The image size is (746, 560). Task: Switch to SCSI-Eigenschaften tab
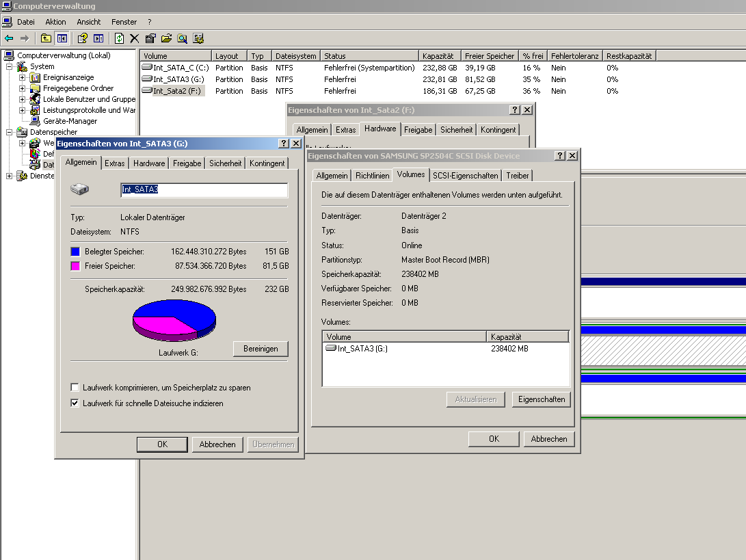click(x=465, y=176)
